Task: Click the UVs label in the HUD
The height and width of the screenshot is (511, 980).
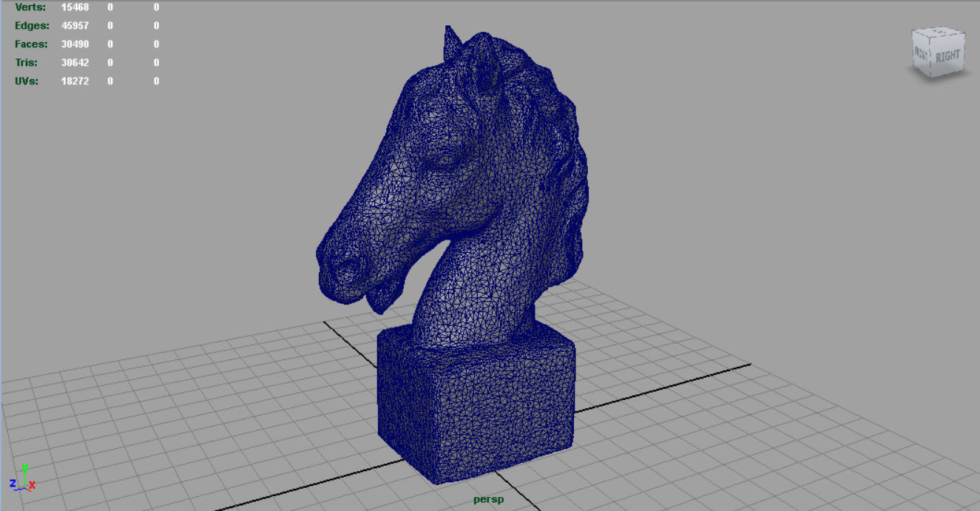Action: click(27, 81)
